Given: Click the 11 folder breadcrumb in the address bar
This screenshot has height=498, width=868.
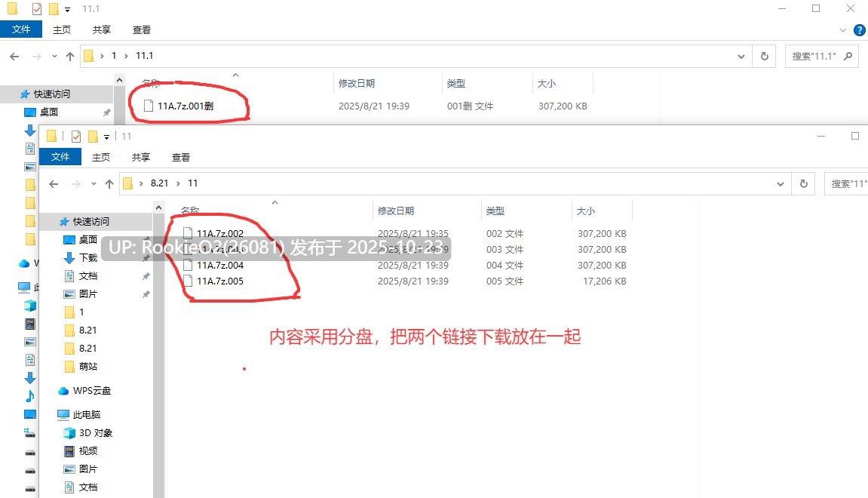Looking at the screenshot, I should click(x=192, y=183).
